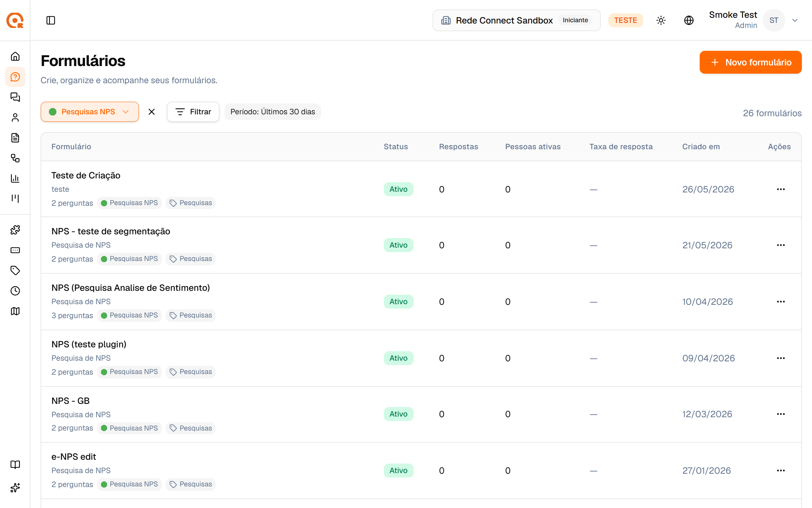Open the conversations chat sidebar icon
Image resolution: width=812 pixels, height=508 pixels.
point(15,97)
